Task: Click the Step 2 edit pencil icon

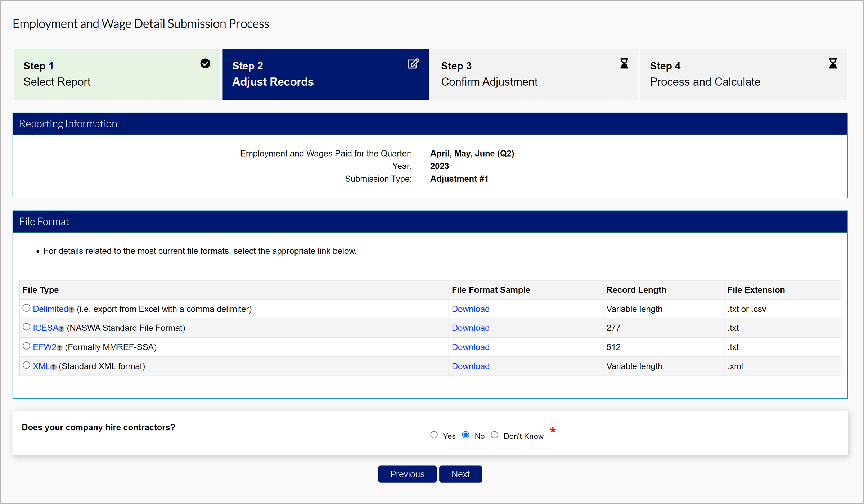Action: pyautogui.click(x=413, y=64)
